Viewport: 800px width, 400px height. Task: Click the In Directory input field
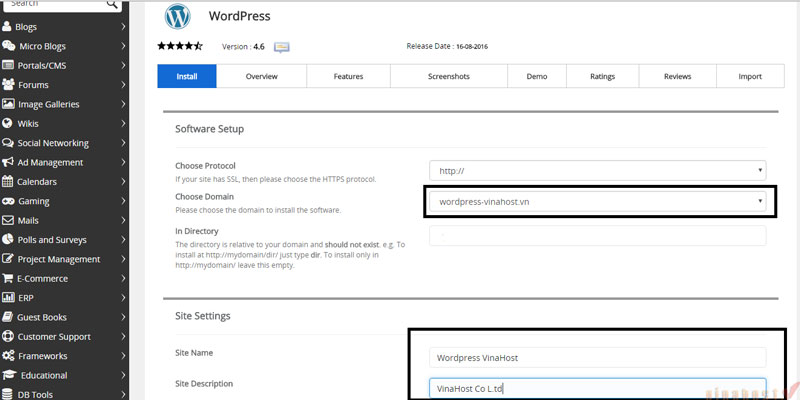click(x=597, y=236)
